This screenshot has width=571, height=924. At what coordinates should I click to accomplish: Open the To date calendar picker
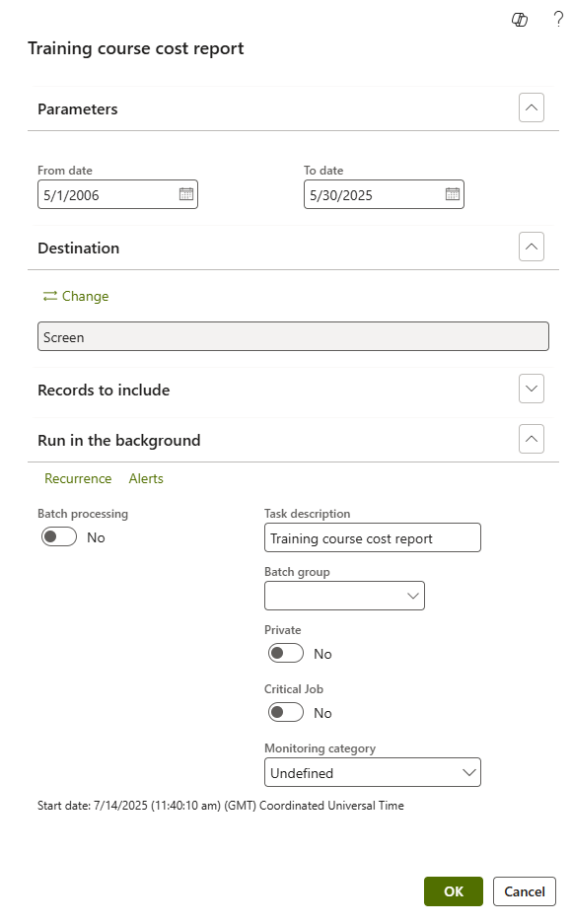[453, 194]
